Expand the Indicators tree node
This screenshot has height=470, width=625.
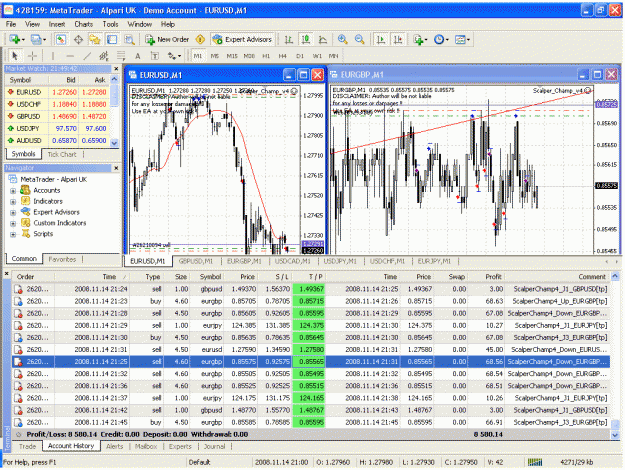(13, 201)
